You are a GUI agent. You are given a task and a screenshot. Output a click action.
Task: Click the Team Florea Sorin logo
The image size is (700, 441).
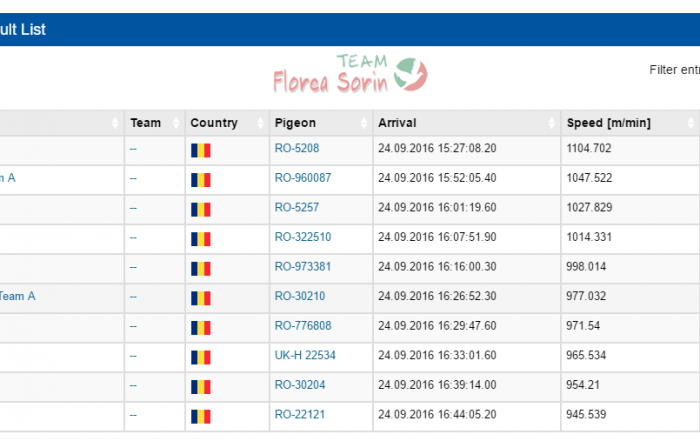pyautogui.click(x=350, y=75)
